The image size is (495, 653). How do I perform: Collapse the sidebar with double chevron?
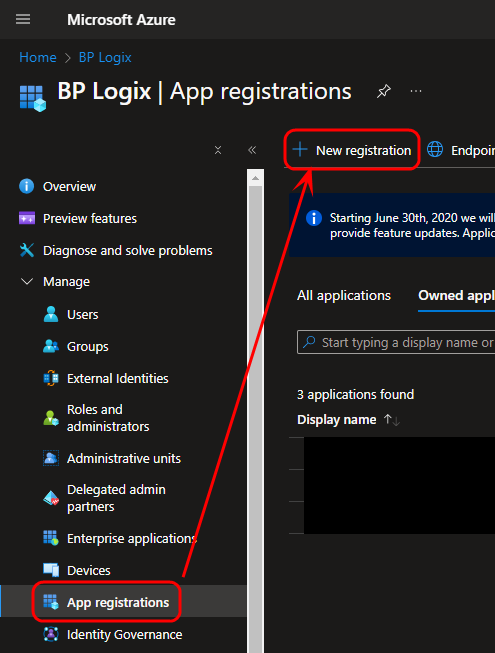point(252,150)
